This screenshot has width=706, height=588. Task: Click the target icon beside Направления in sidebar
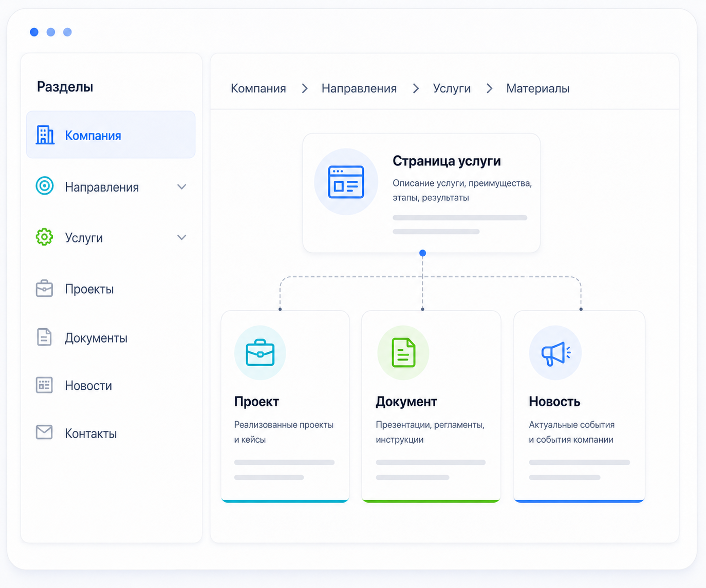pyautogui.click(x=45, y=186)
